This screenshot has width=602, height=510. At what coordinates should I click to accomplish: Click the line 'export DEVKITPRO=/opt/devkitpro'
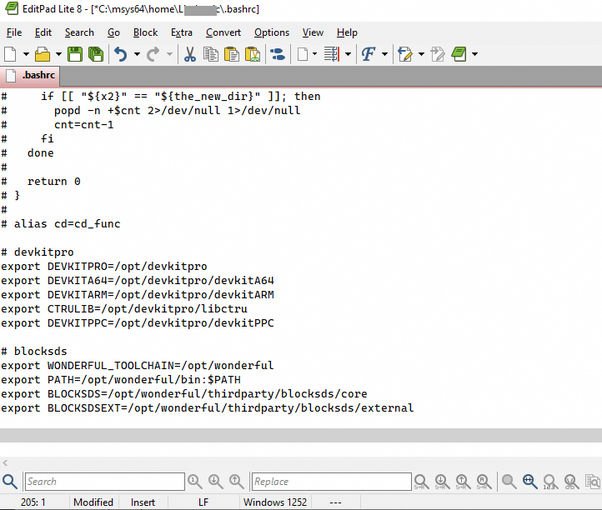tap(104, 266)
